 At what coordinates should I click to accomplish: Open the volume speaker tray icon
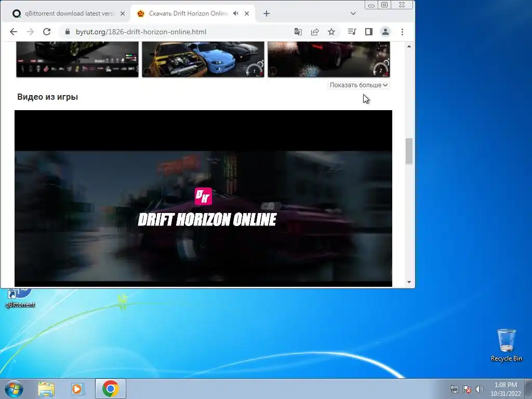480,389
